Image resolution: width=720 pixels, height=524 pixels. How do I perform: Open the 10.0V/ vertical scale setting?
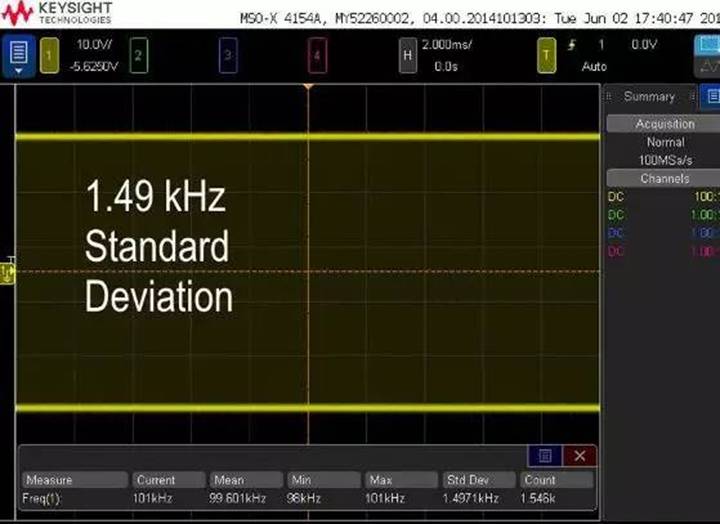coord(95,45)
